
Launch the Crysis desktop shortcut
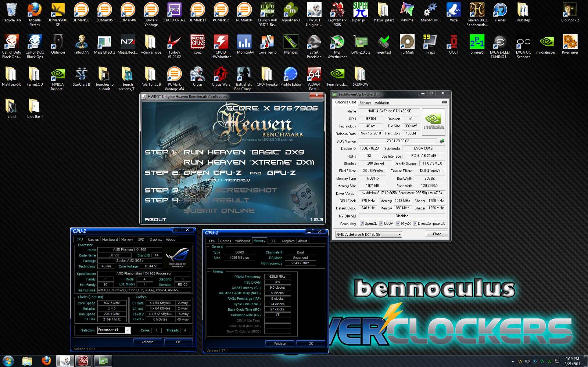coord(198,76)
